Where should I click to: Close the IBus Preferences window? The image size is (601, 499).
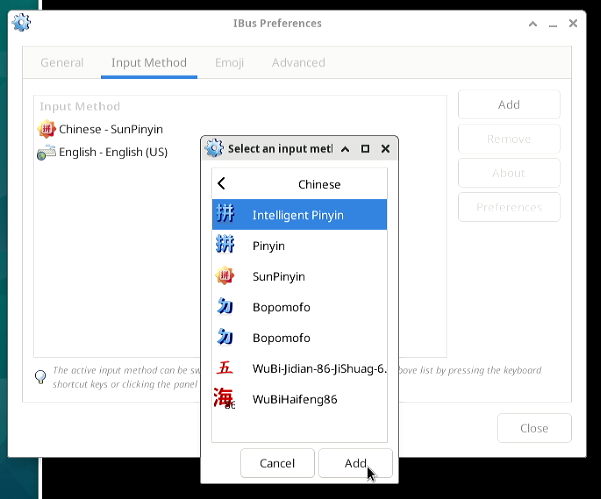tap(573, 23)
